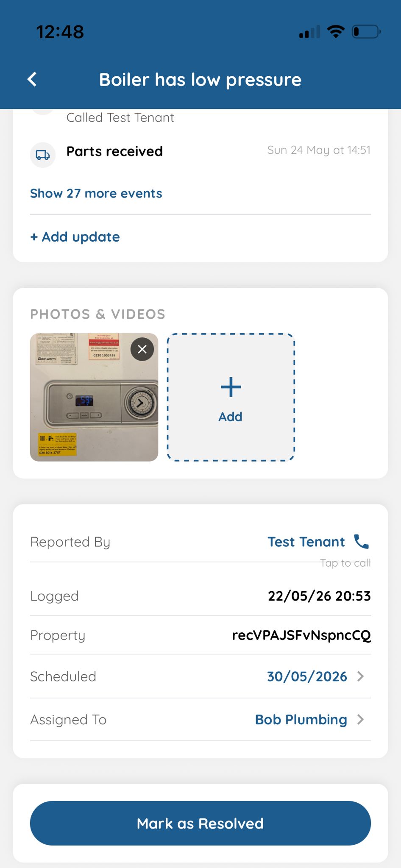The image size is (401, 868).
Task: Tap Mark as Resolved button
Action: pyautogui.click(x=200, y=823)
